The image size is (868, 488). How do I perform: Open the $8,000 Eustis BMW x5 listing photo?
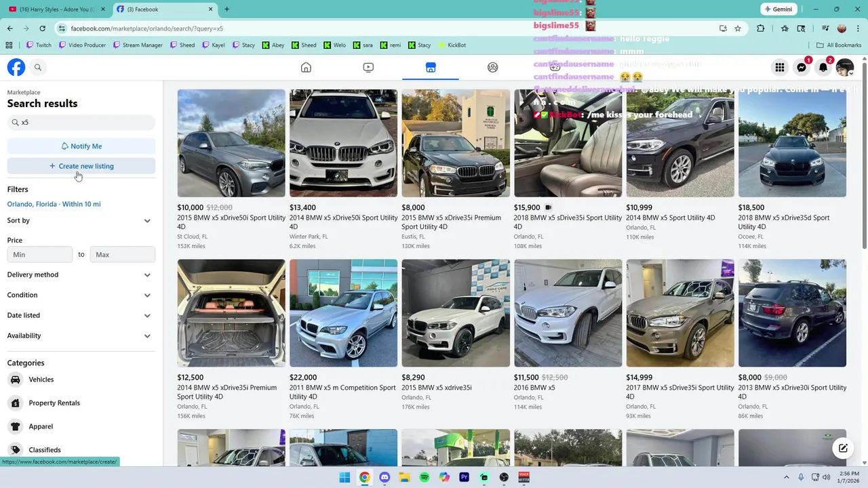(x=456, y=143)
